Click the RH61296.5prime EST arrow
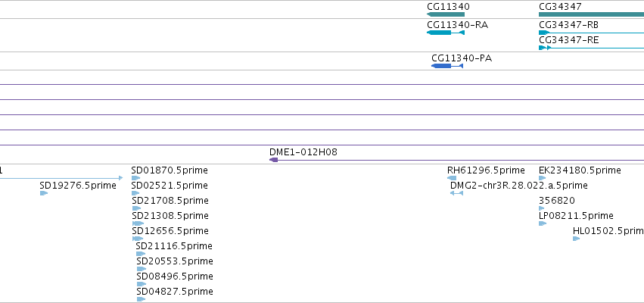Screen dimensions: 644x303 click(452, 178)
